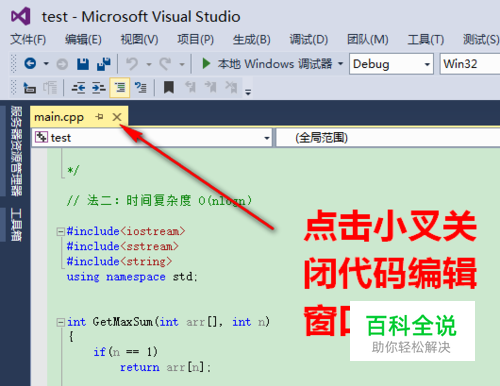
Task: Close the main.cpp tab with the X
Action: click(117, 117)
